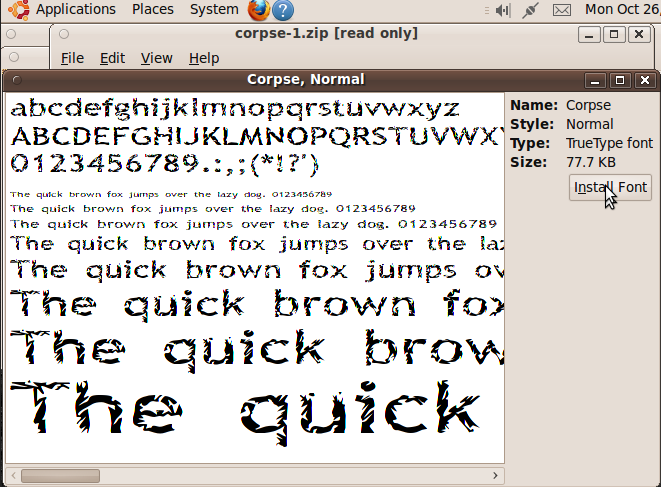Open the blue help question mark launcher
Image resolution: width=661 pixels, height=487 pixels.
pyautogui.click(x=283, y=11)
